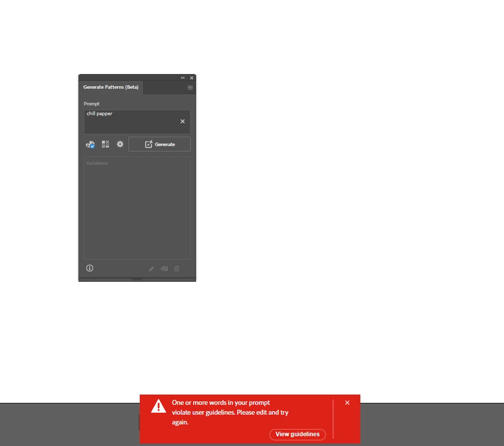Click the Generate button
Image resolution: width=504 pixels, height=446 pixels.
(159, 144)
